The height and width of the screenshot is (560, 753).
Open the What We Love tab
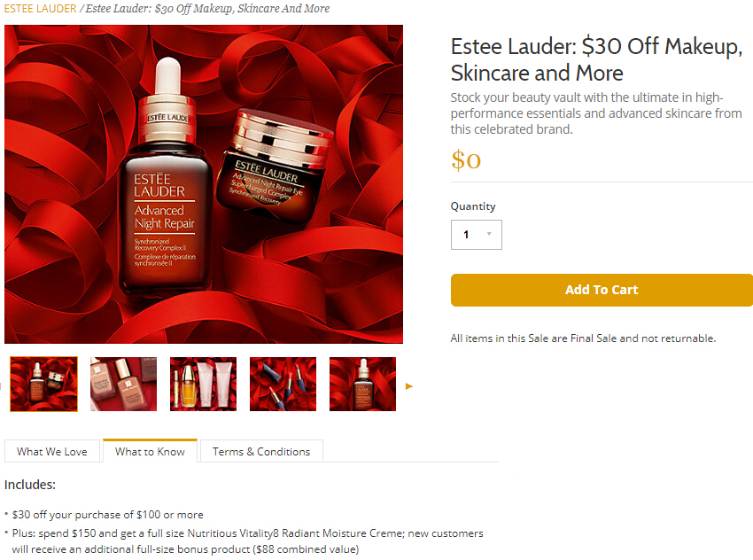(x=52, y=452)
